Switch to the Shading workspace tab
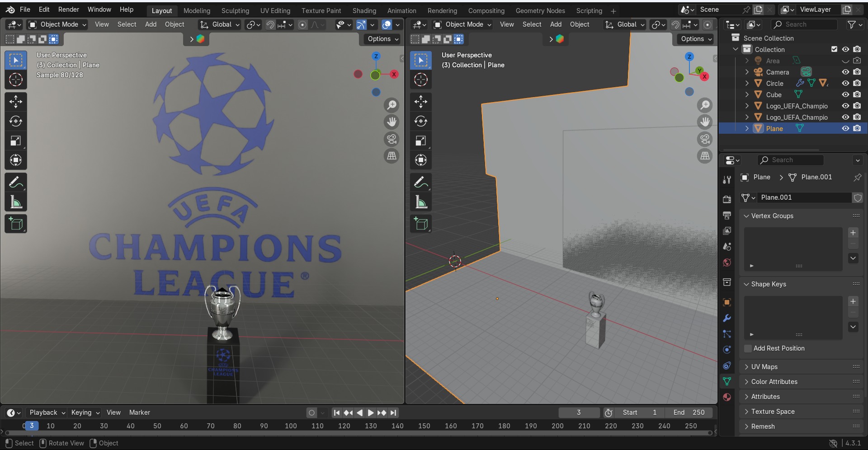Screen dimensions: 868x450 (364, 10)
